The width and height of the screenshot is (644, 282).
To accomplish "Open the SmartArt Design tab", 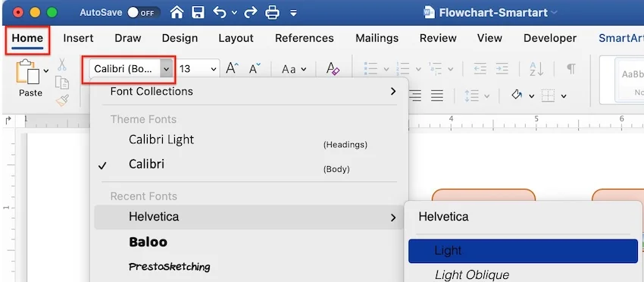I will point(621,38).
